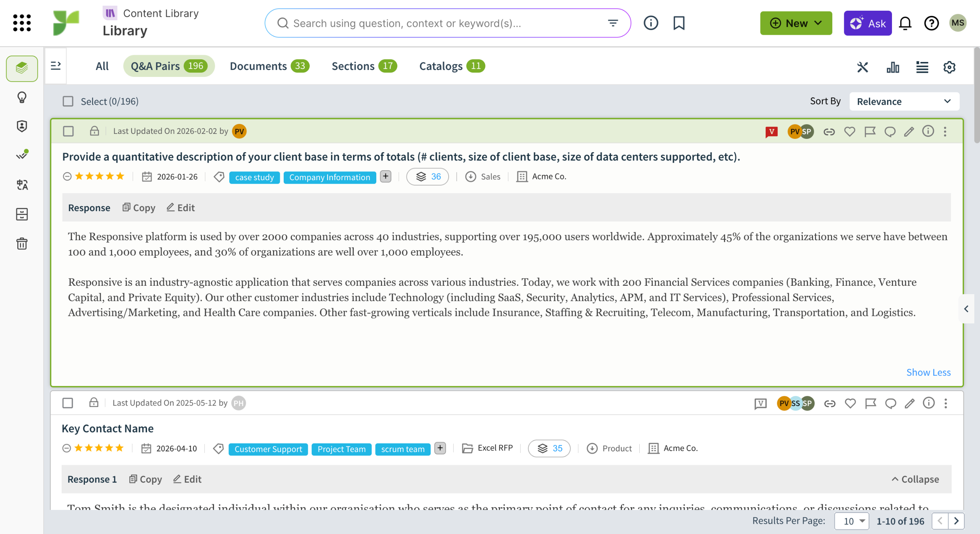Open the bar chart analytics icon
980x534 pixels.
click(x=893, y=67)
